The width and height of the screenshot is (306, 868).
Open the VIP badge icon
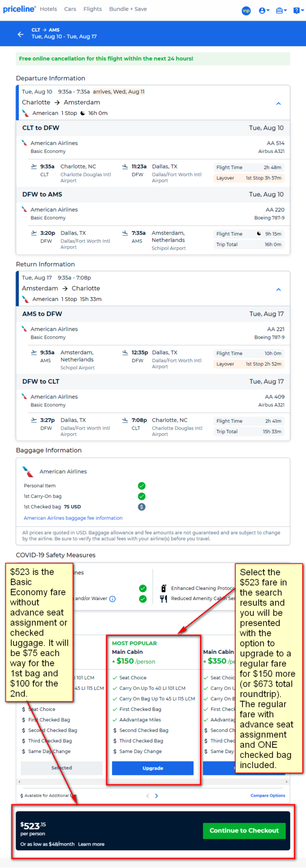[x=246, y=11]
